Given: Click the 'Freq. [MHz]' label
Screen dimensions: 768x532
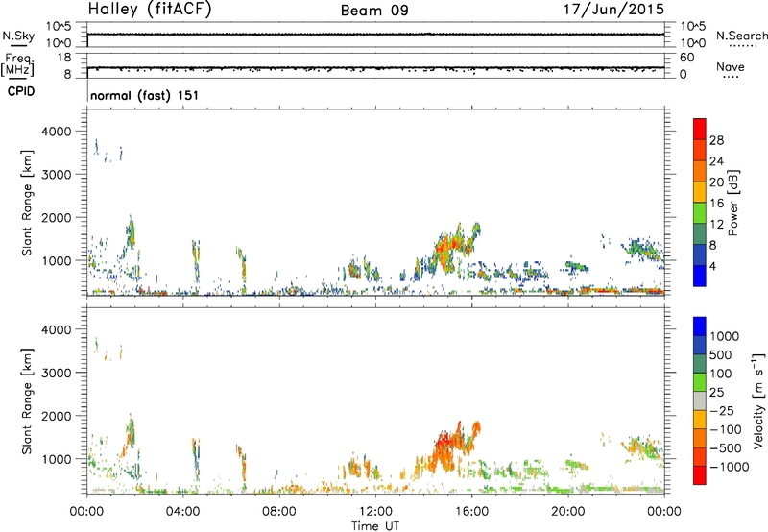Looking at the screenshot, I should [x=18, y=65].
